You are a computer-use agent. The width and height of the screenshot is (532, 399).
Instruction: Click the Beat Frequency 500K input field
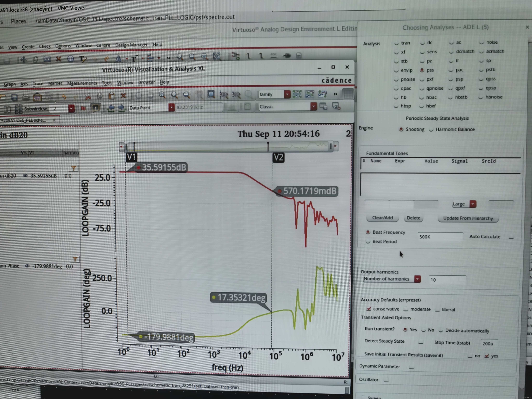[x=440, y=237]
